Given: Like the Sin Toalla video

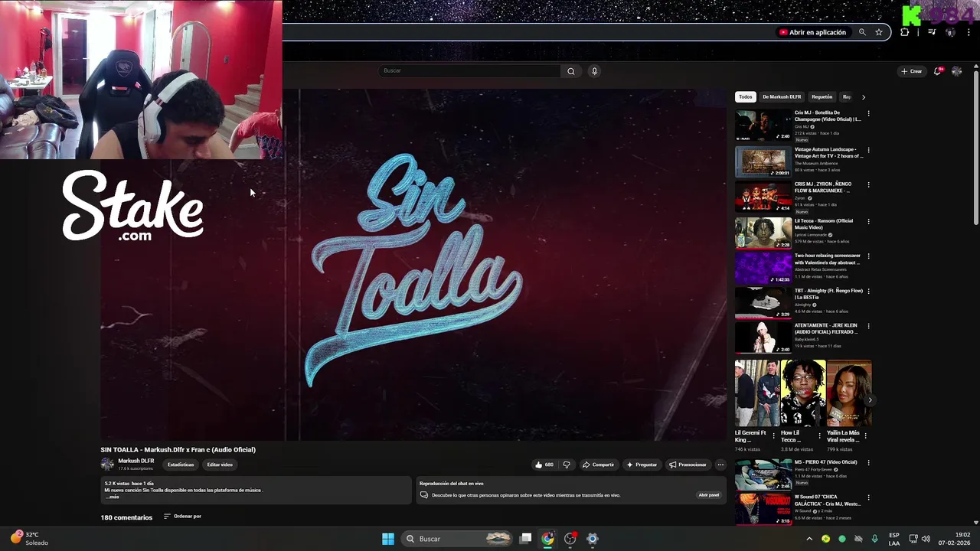Looking at the screenshot, I should tap(544, 465).
